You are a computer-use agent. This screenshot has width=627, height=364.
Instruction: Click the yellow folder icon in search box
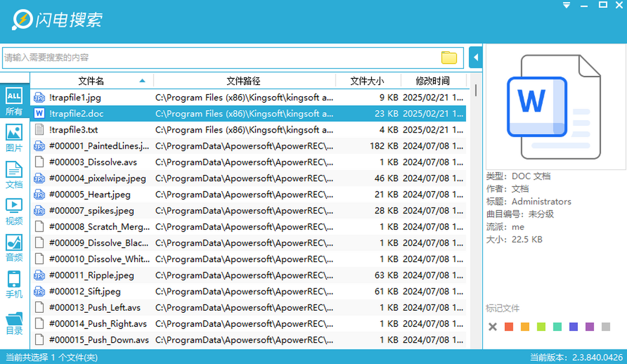(449, 57)
